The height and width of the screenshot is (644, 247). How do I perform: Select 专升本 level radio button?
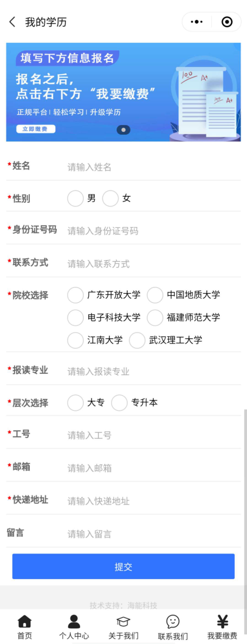click(119, 403)
